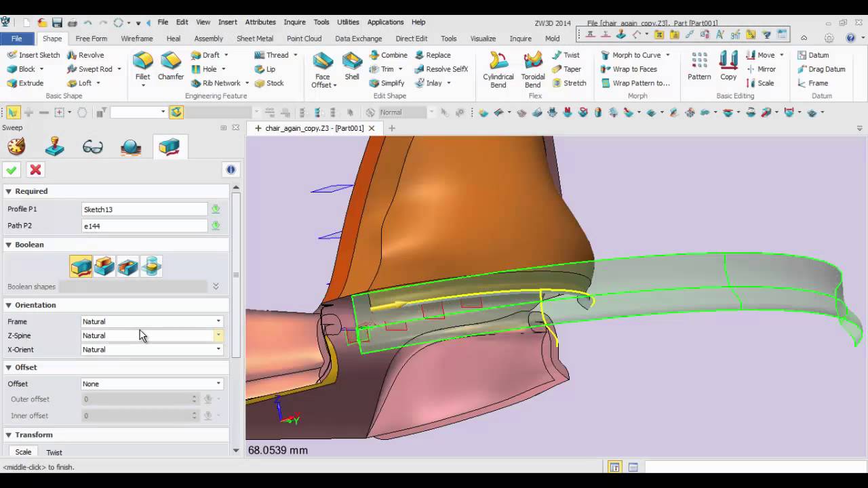The image size is (868, 488).
Task: Select the Taper tool
Action: 566,69
